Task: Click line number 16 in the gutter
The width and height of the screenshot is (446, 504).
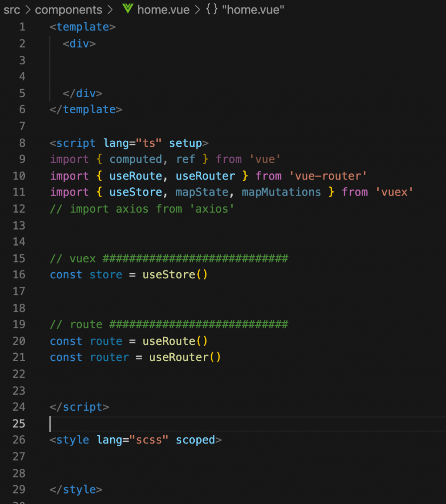Action: (x=19, y=274)
